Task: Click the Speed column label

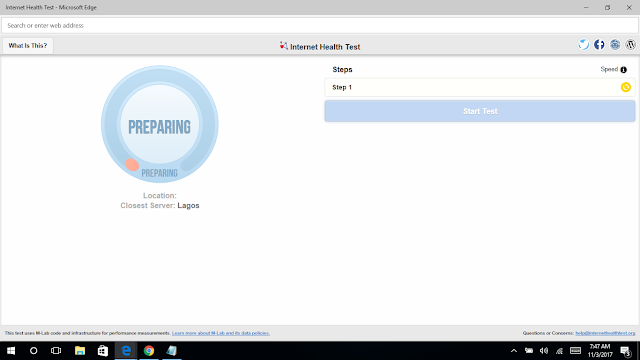Action: pos(609,69)
